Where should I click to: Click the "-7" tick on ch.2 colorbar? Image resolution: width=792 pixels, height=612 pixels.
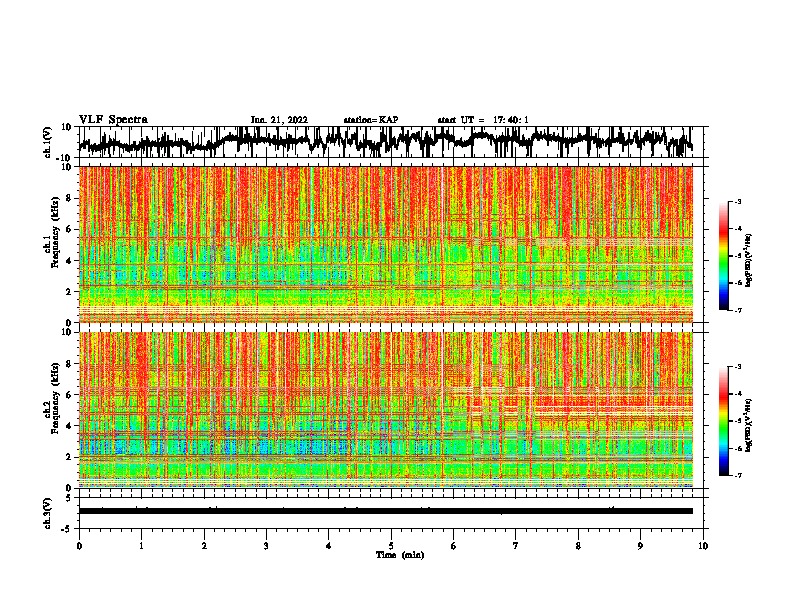[x=737, y=475]
